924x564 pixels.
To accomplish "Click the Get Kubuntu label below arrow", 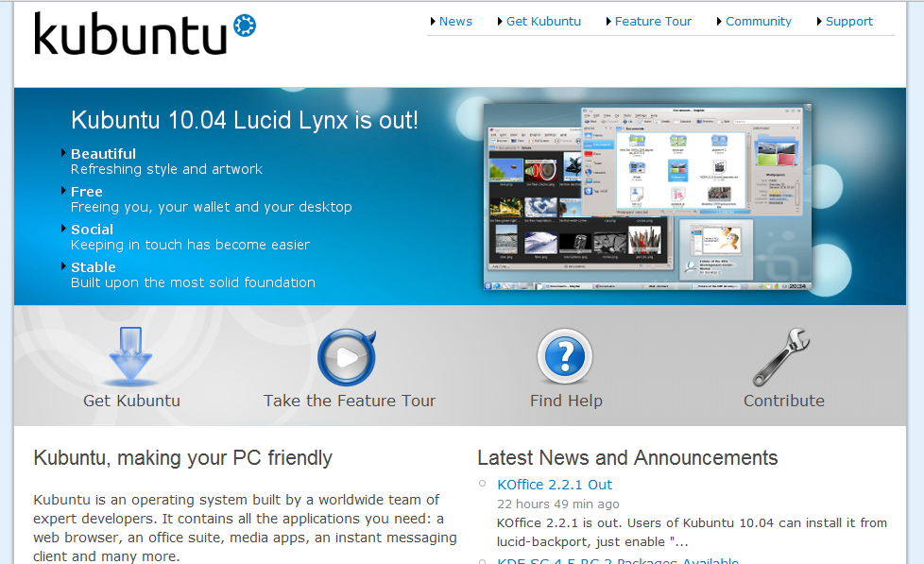I will [x=131, y=401].
